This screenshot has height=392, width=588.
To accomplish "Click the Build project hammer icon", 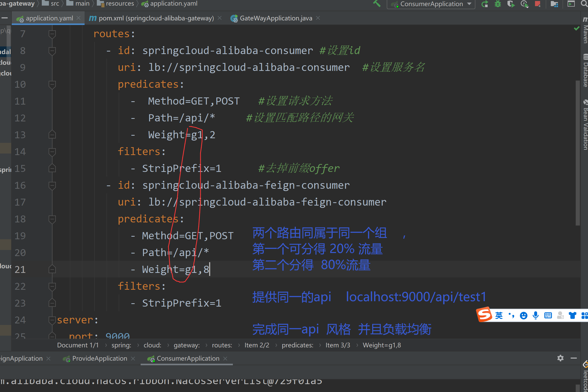I will [x=377, y=4].
